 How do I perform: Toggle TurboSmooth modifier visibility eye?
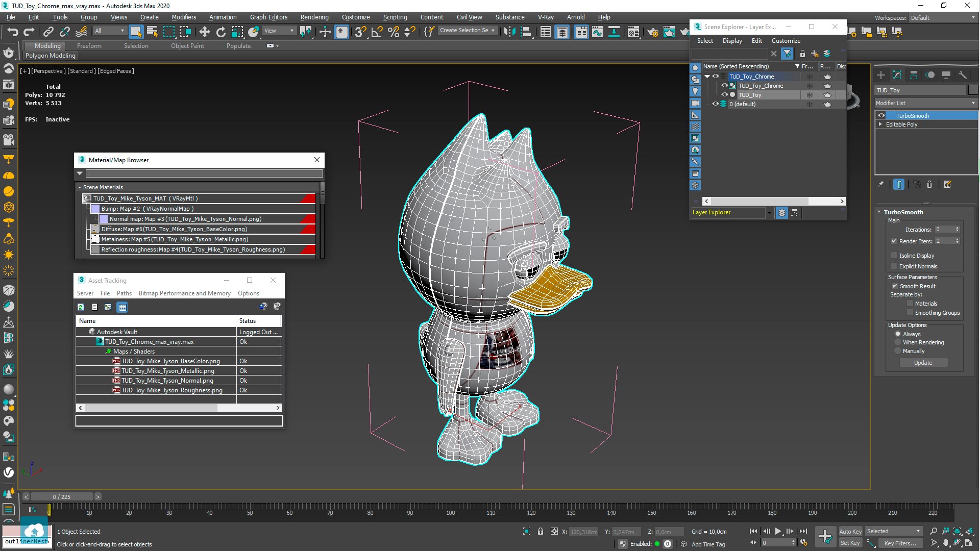pyautogui.click(x=881, y=116)
